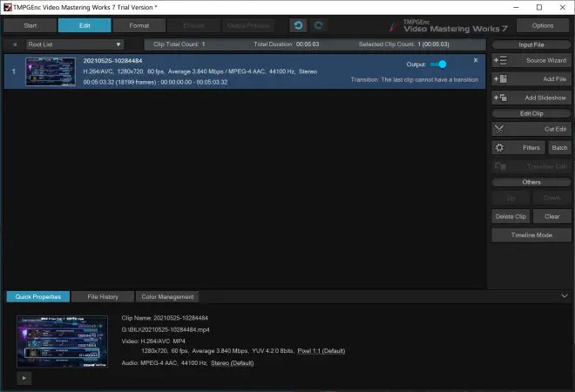The height and width of the screenshot is (392, 575).
Task: Click the clip row number 1
Action: (14, 71)
